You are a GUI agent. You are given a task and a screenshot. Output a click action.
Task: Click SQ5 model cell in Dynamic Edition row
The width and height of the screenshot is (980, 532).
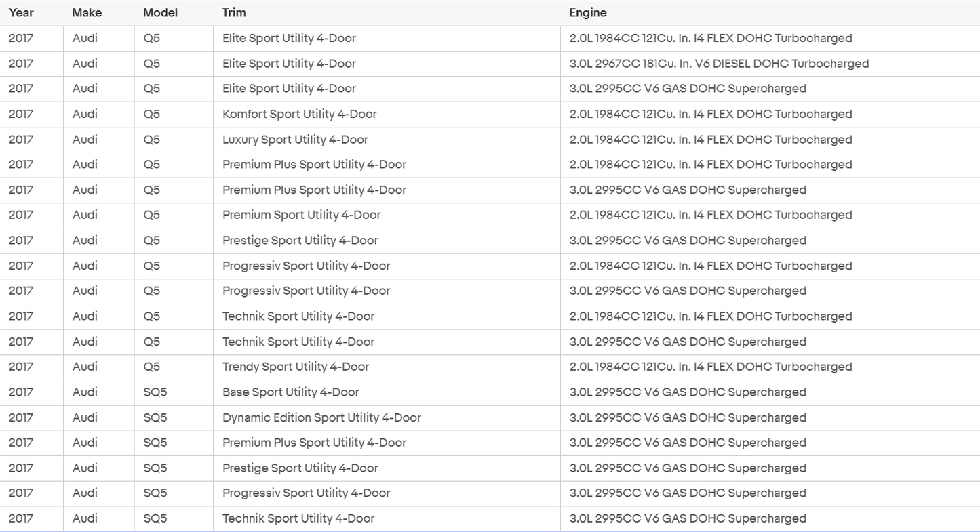pyautogui.click(x=174, y=418)
